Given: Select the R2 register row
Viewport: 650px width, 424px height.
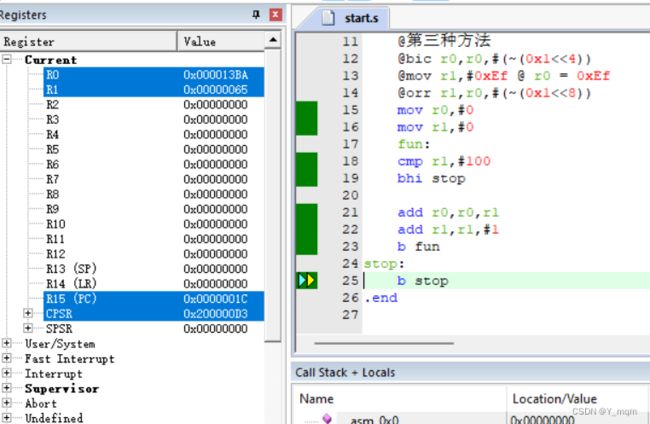Looking at the screenshot, I should [x=153, y=104].
